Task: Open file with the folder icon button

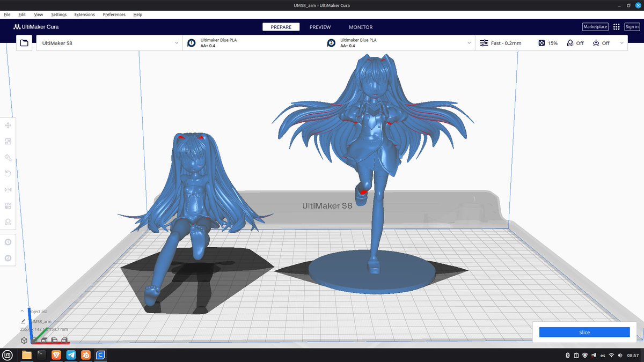Action: pyautogui.click(x=24, y=43)
